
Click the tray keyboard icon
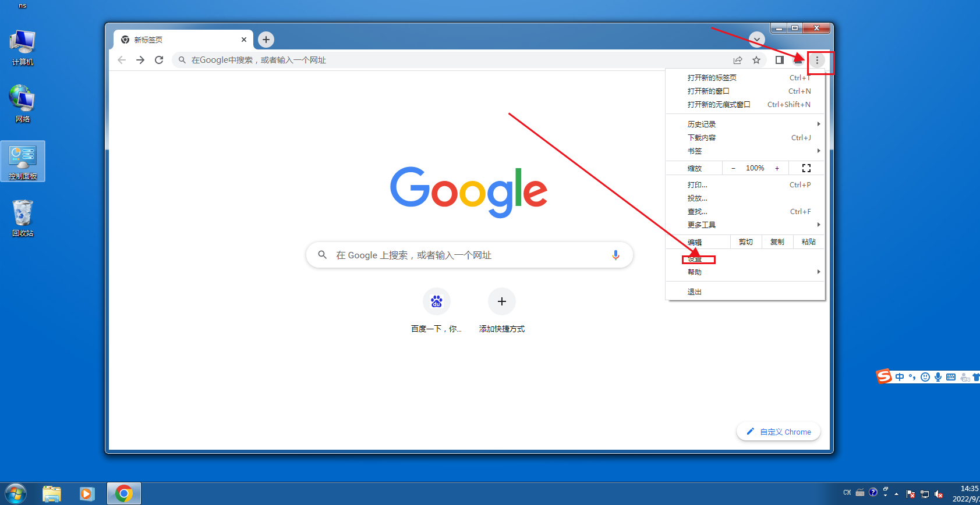point(860,492)
